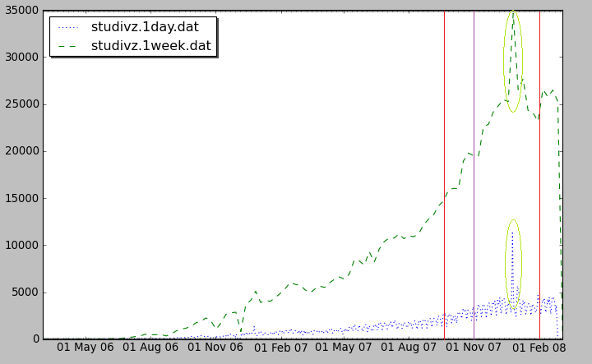
Task: Select the 01 Aug 06 x-axis label
Action: tap(150, 348)
